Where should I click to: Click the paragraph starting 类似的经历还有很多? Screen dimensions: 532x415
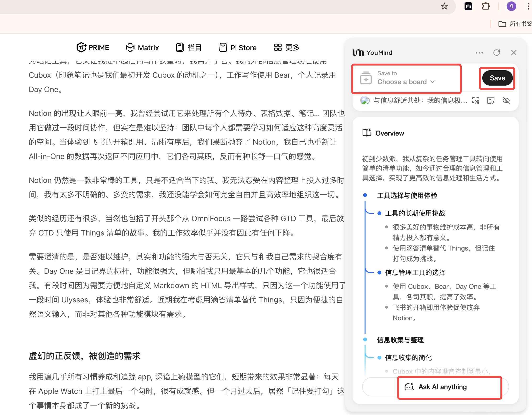186,225
